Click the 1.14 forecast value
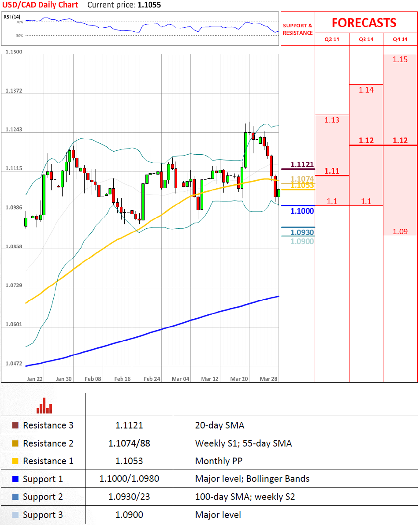Viewport: 420px width, 525px height. [x=366, y=90]
